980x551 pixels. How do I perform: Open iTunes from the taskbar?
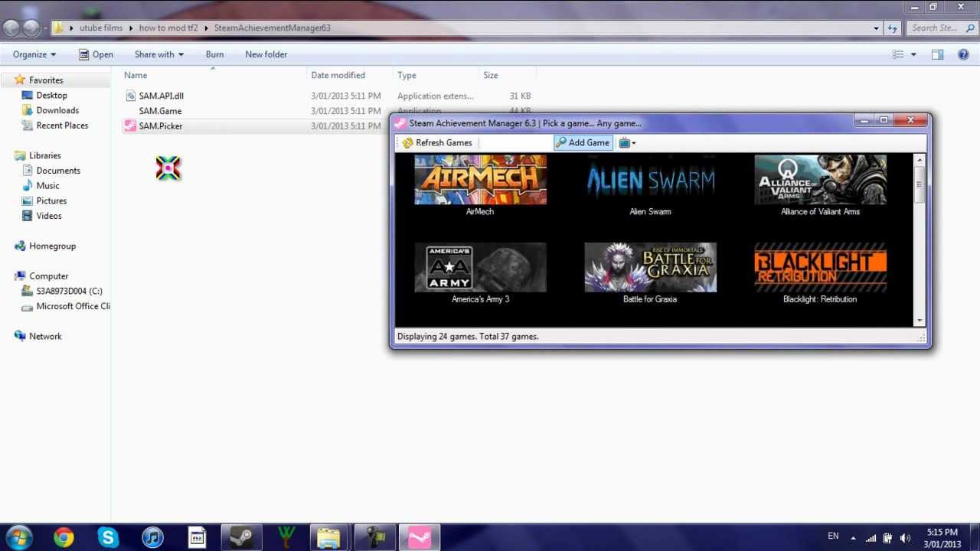point(152,537)
